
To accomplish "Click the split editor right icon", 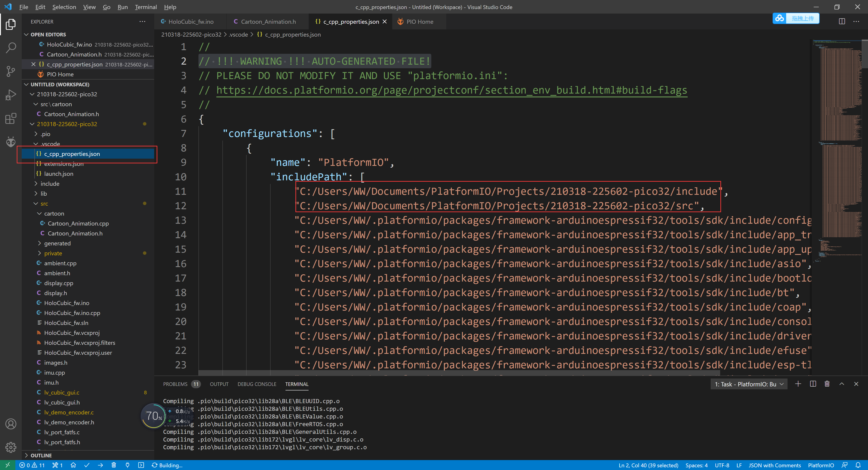I will pos(842,21).
